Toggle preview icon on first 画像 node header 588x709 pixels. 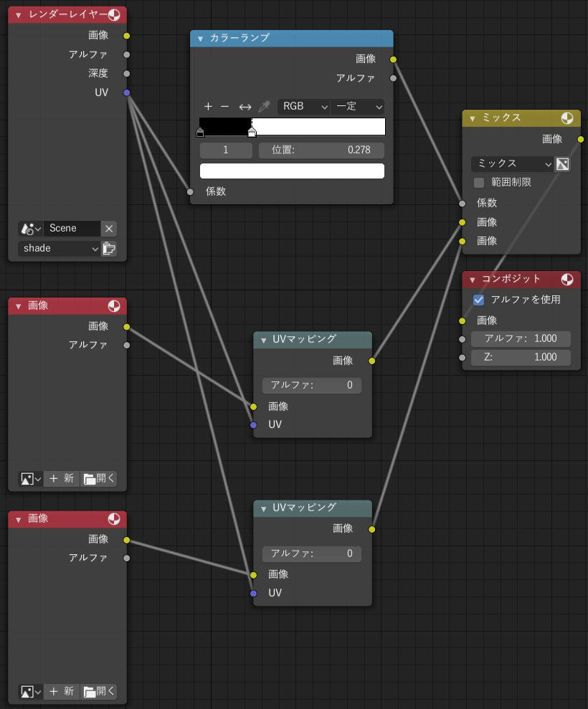tap(114, 306)
